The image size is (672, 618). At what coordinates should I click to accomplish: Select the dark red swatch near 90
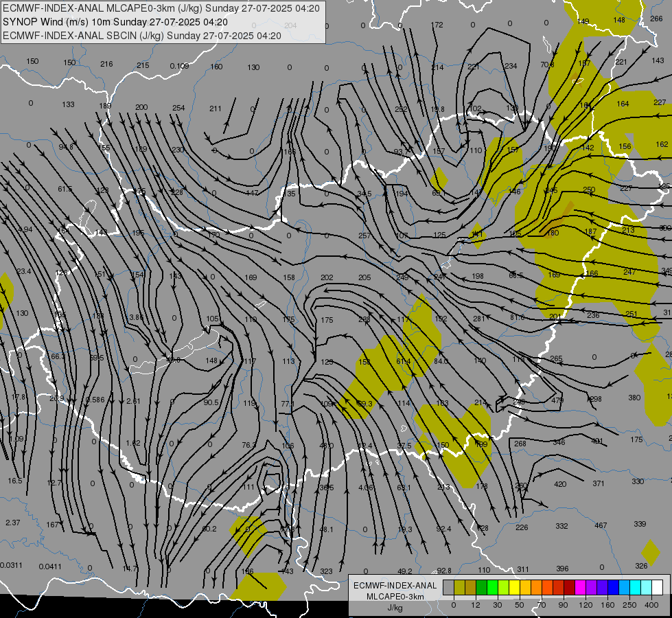pos(570,587)
